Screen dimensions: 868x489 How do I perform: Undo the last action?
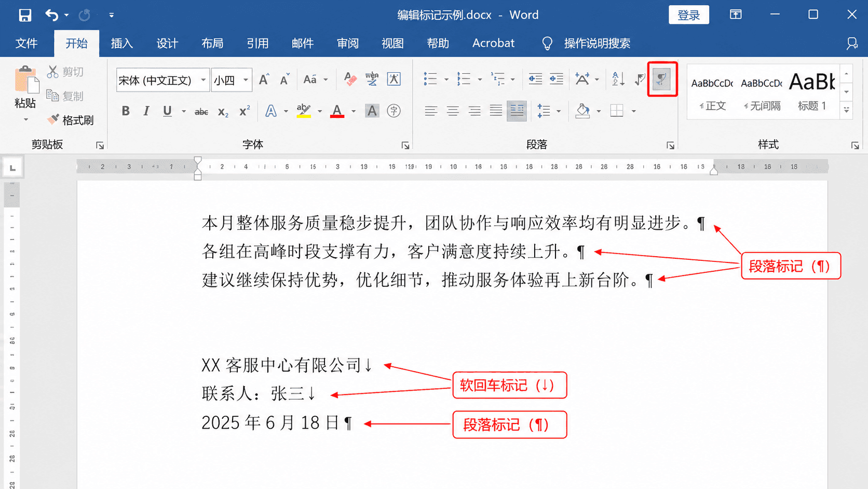click(51, 15)
